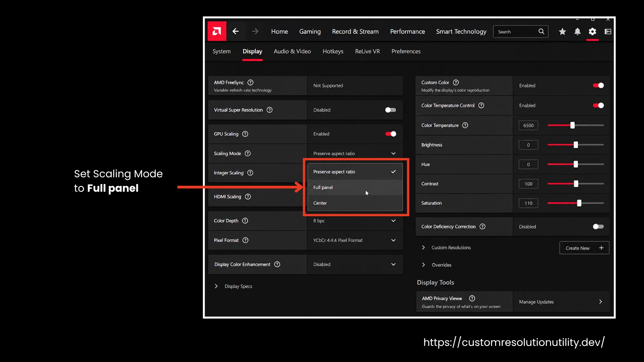The width and height of the screenshot is (644, 362).
Task: Show help for Virtual Super Resolution
Action: 269,110
